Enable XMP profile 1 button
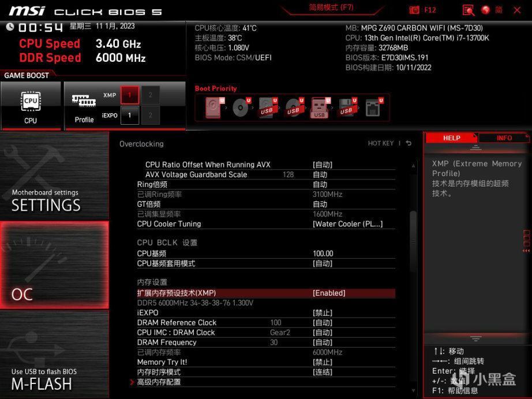The image size is (532, 399). pyautogui.click(x=130, y=95)
